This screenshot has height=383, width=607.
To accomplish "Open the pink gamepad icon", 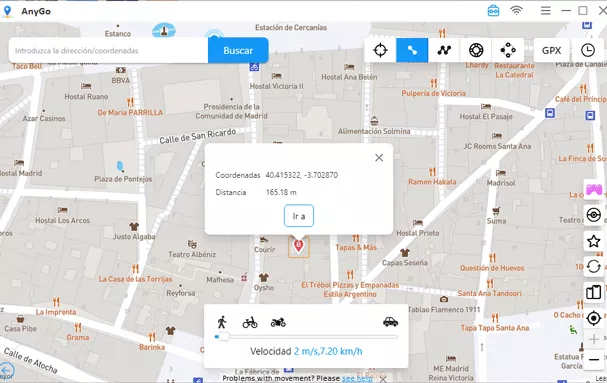I will click(x=593, y=190).
